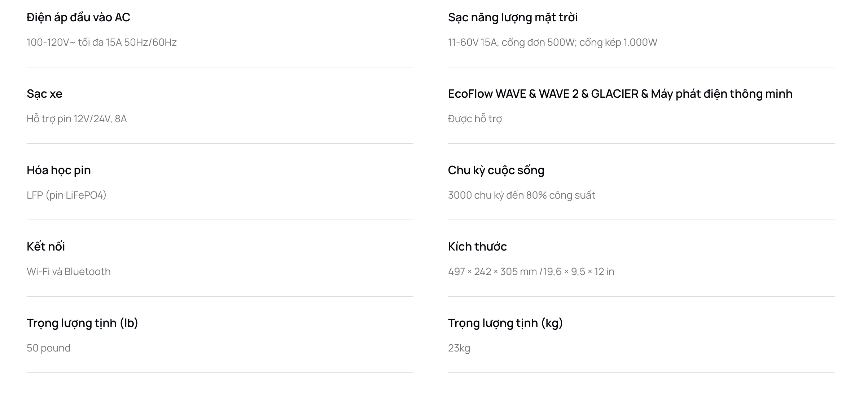868x398 pixels.
Task: Select the "100-120V~ tối đa 15A 50Hz/60Hz" value
Action: (x=101, y=43)
